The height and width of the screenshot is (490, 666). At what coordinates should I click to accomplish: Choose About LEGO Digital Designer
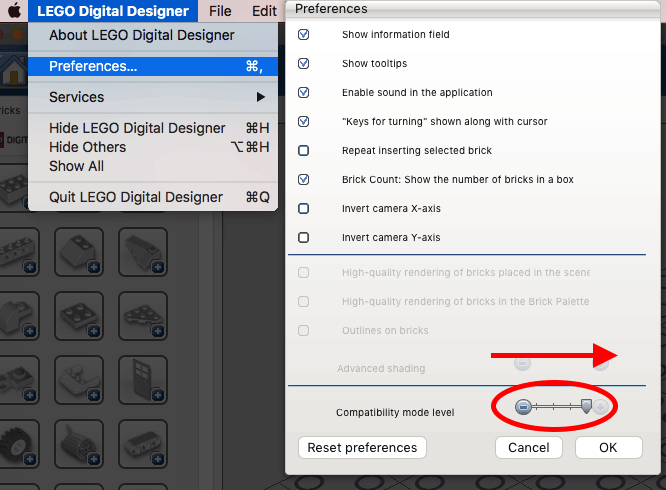coord(153,35)
